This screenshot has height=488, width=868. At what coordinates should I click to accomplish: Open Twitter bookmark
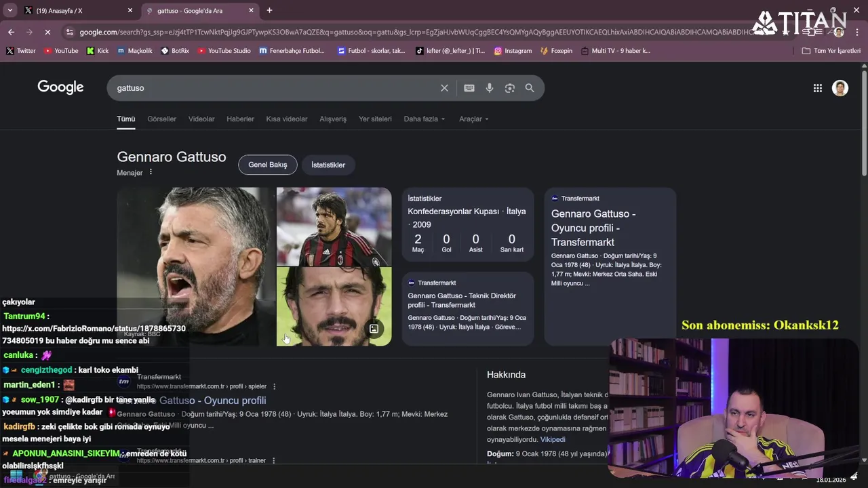tap(21, 51)
